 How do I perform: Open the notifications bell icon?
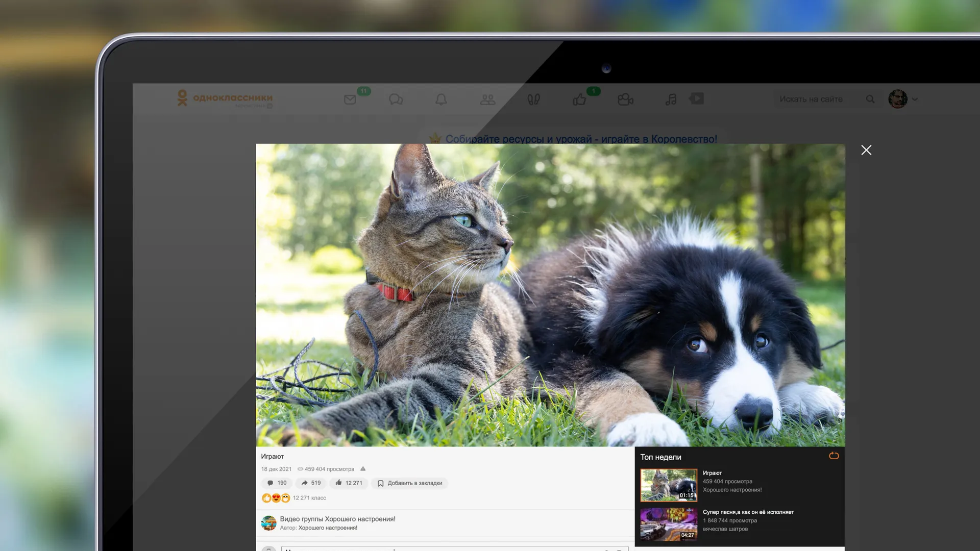click(441, 99)
